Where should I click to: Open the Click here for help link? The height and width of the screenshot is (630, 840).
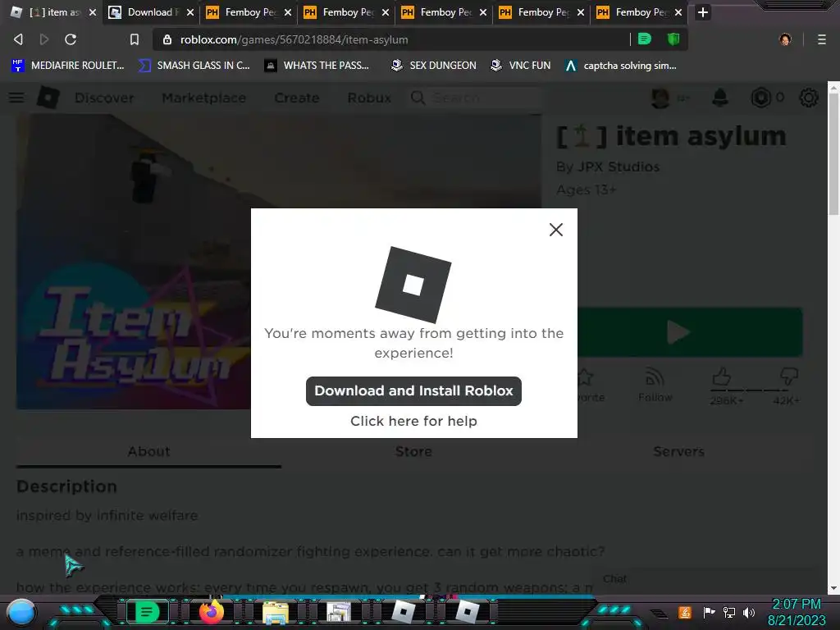(x=413, y=421)
